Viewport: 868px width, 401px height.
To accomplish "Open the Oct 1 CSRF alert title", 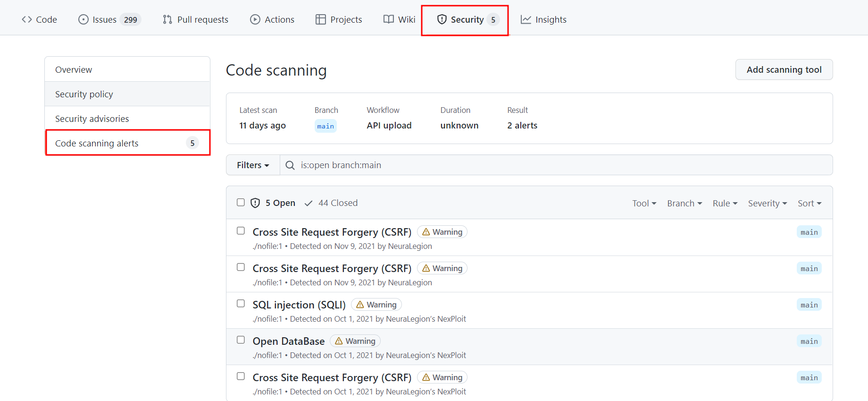I will (x=332, y=377).
